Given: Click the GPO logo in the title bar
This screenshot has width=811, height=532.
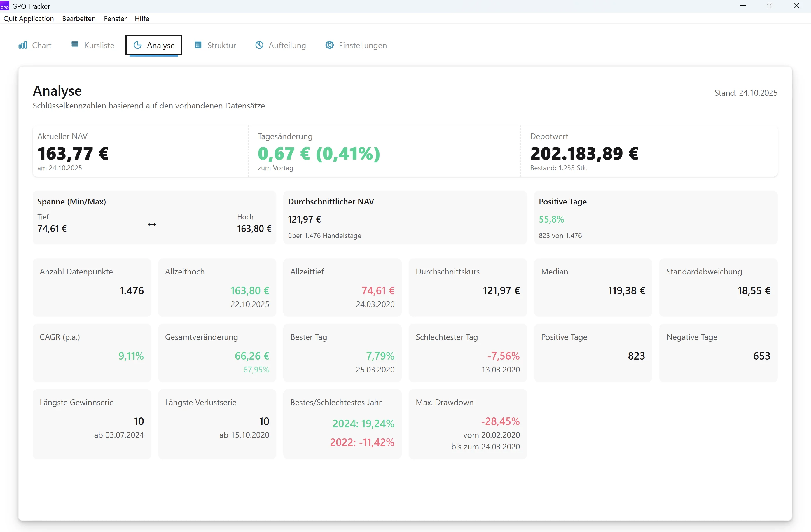Looking at the screenshot, I should pos(4,6).
